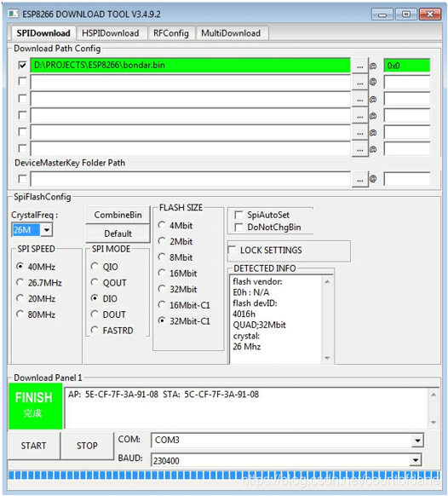Browse for DeviceMasterKey folder with '...' button
Image resolution: width=448 pixels, height=496 pixels.
click(359, 179)
